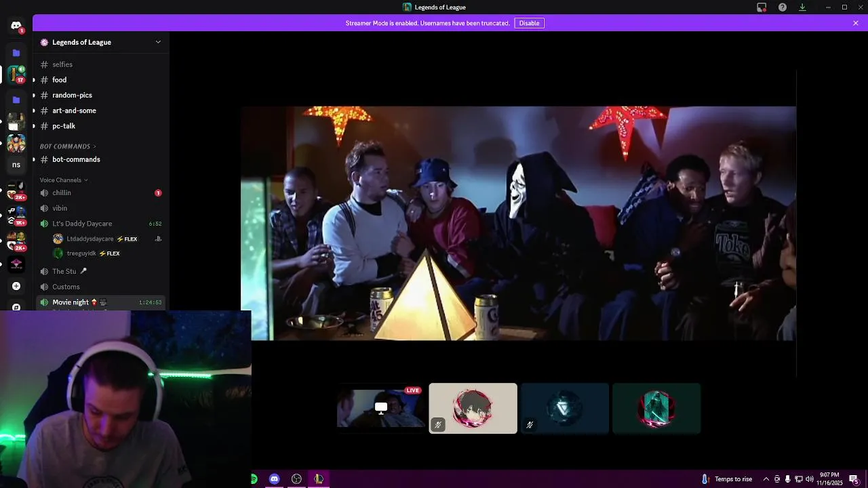Show hidden system tray icons
Image resolution: width=868 pixels, height=488 pixels.
click(766, 479)
